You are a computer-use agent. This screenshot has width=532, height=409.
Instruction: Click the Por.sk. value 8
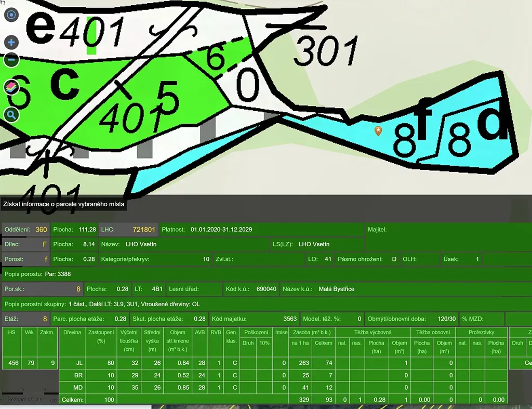click(78, 288)
